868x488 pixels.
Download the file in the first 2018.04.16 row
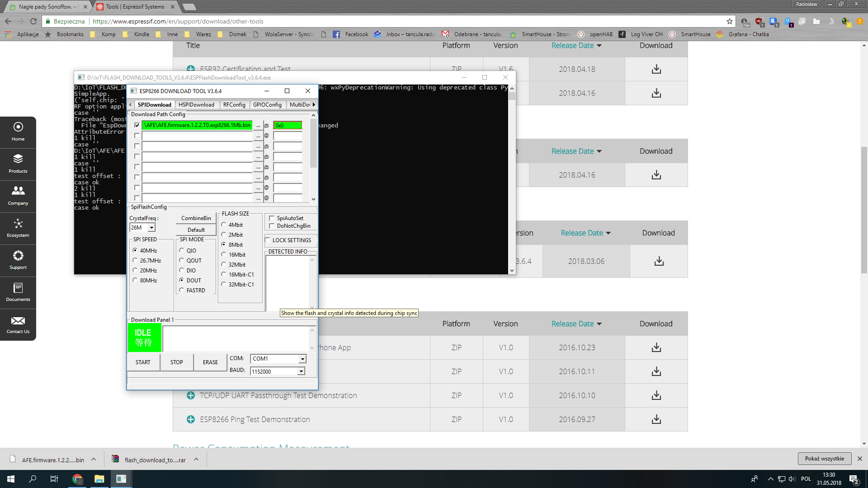656,93
